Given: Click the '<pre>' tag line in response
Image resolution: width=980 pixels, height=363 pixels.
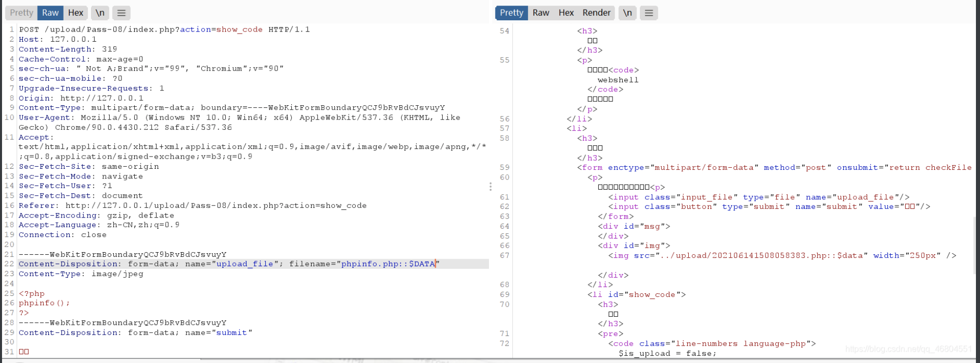Looking at the screenshot, I should click(x=610, y=334).
